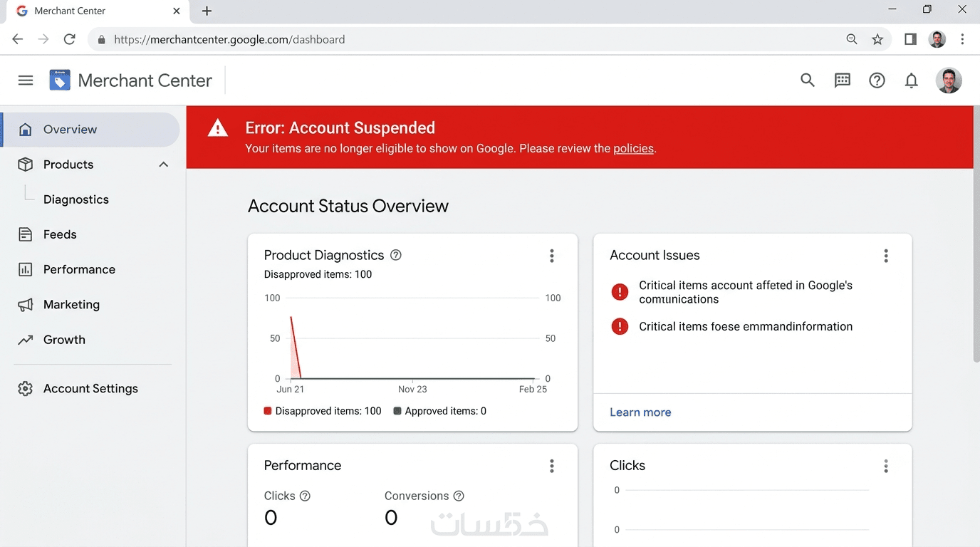Click the Products box icon
Screen dimensions: 980x547
pyautogui.click(x=26, y=165)
